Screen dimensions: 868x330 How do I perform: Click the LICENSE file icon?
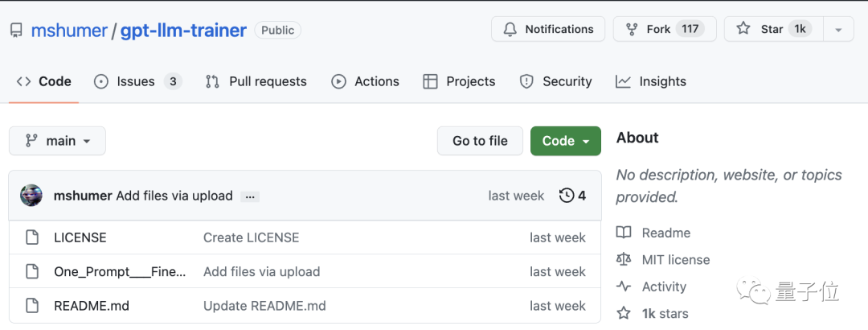click(32, 237)
